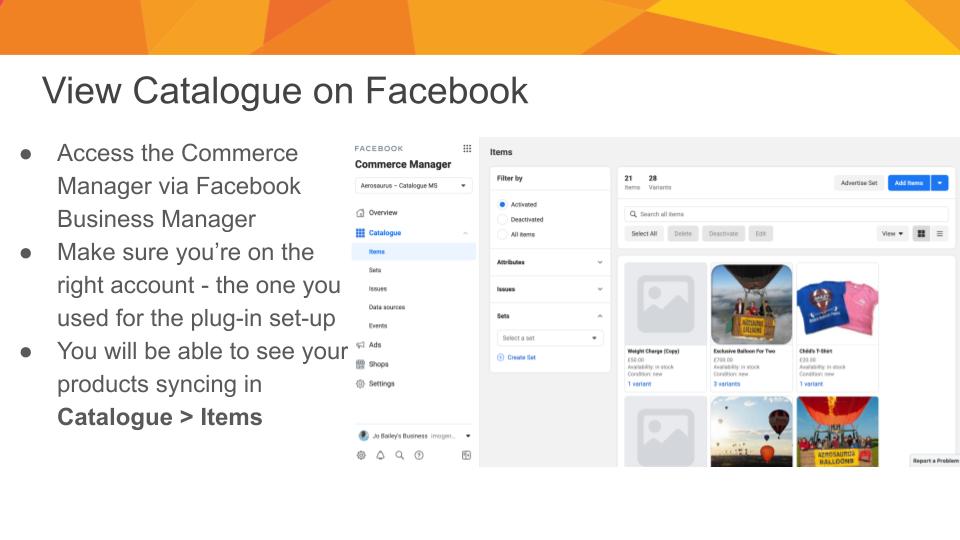Click the Edit button
The height and width of the screenshot is (540, 960).
760,233
